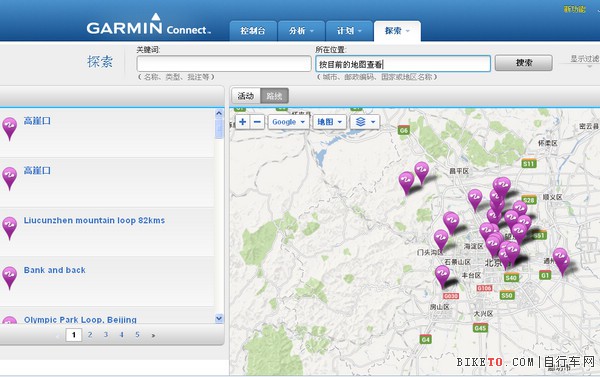Open the Bank and back course
600x377 pixels.
pos(54,270)
